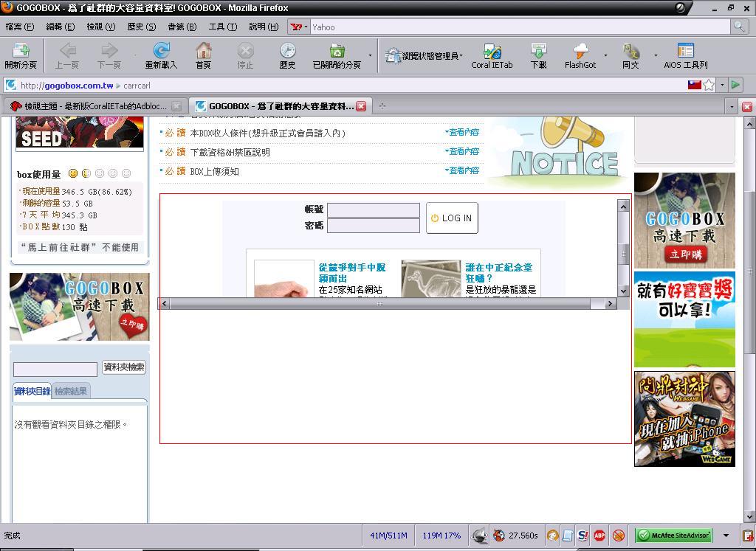Click the 資料夾檢索 search button
The width and height of the screenshot is (756, 551).
pyautogui.click(x=123, y=367)
